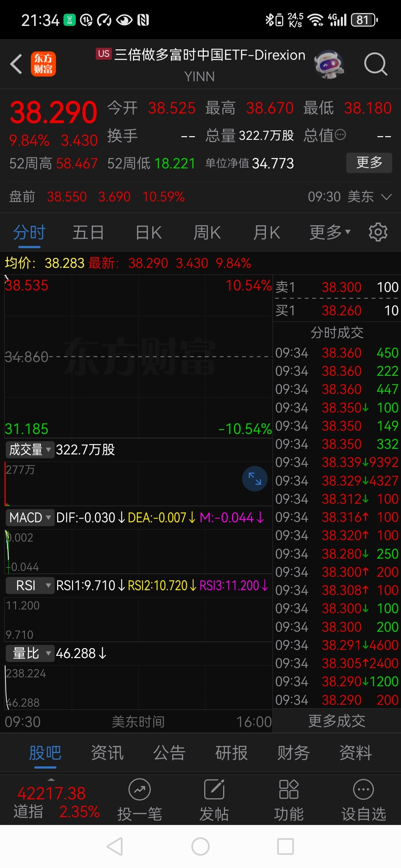Open the RSI indicator dropdown
This screenshot has width=401, height=868.
pos(30,585)
